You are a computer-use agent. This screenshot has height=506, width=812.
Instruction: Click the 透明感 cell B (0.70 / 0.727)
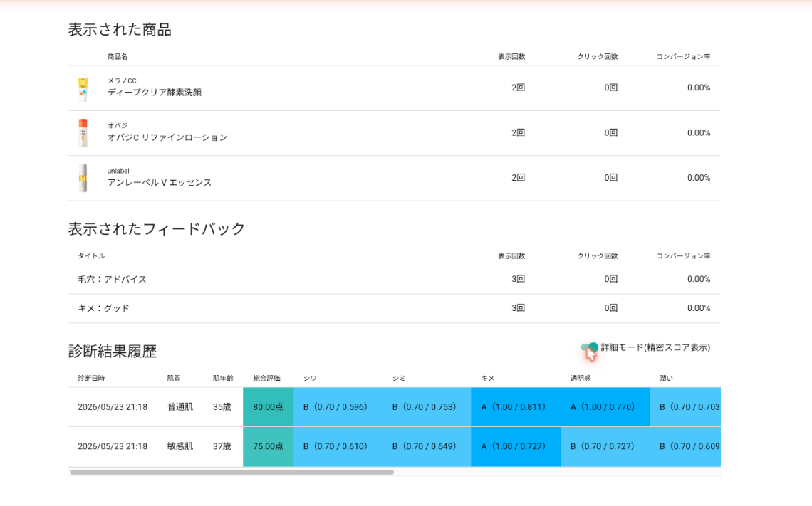(x=605, y=446)
